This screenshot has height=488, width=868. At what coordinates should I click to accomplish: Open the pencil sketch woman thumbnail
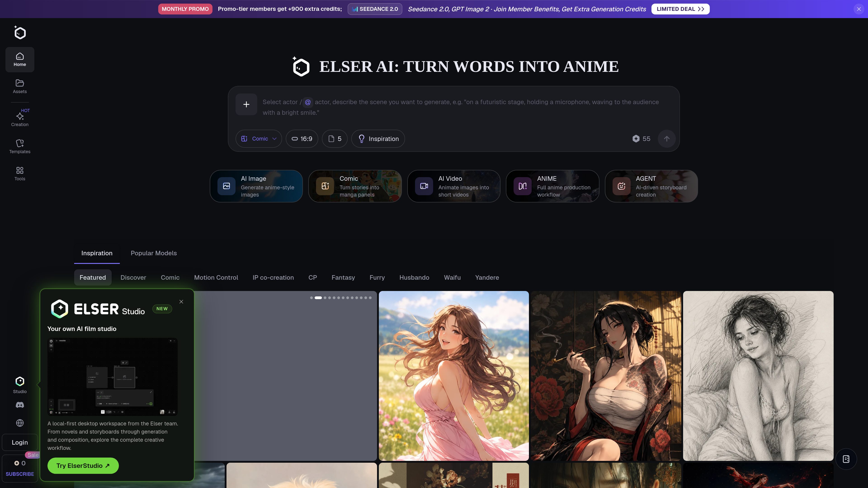(758, 376)
